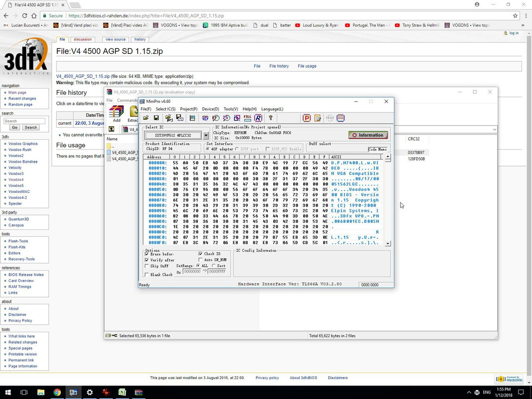Click the 25 detect toolbar icon
The image size is (532, 399).
click(226, 118)
